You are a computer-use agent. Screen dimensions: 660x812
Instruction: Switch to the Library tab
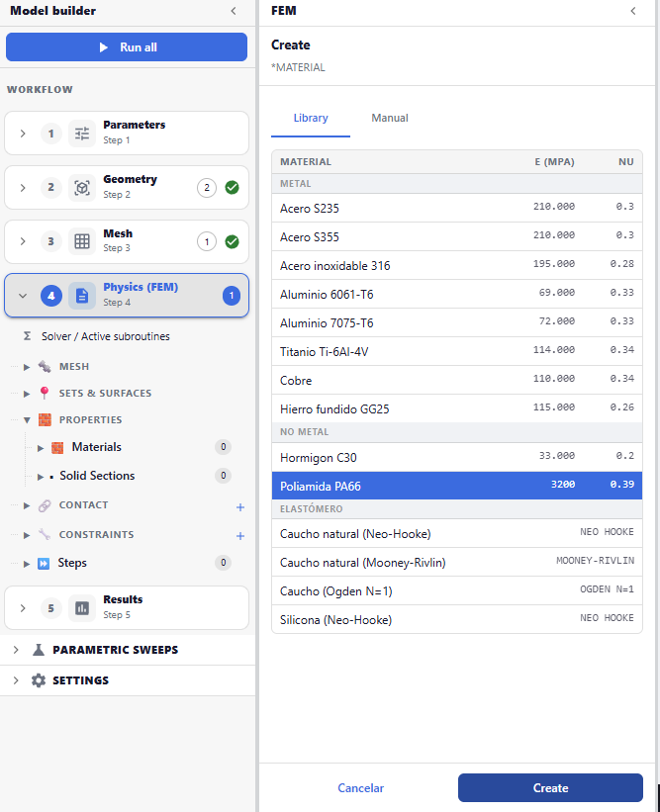point(311,118)
